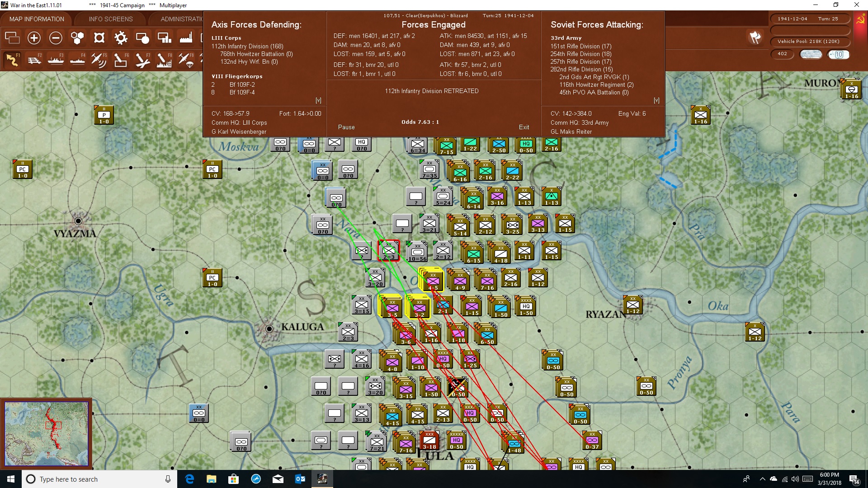Select the F2 rail move mode icon
868x488 pixels.
click(x=34, y=60)
